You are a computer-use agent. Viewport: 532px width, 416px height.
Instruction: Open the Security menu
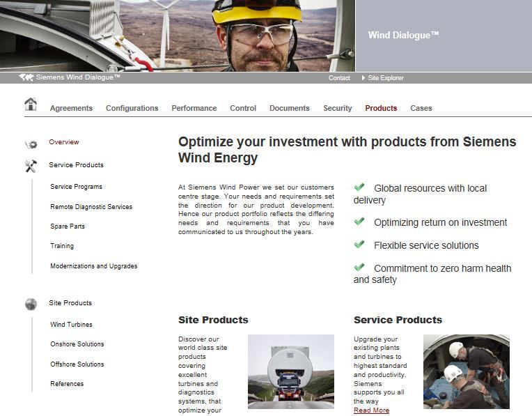pyautogui.click(x=338, y=108)
